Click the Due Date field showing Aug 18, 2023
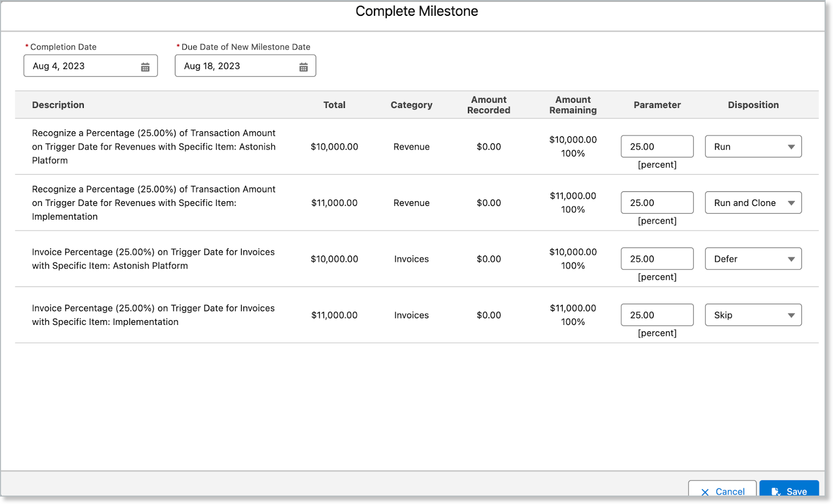 pyautogui.click(x=246, y=66)
